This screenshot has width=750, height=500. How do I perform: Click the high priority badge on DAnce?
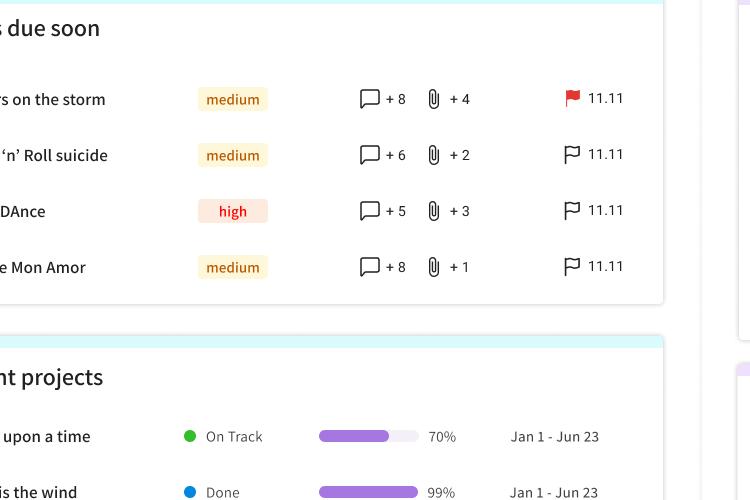(x=233, y=211)
